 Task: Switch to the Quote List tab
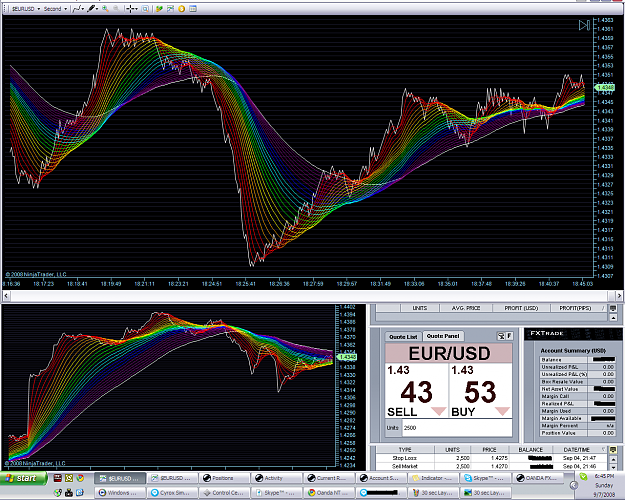(x=403, y=337)
